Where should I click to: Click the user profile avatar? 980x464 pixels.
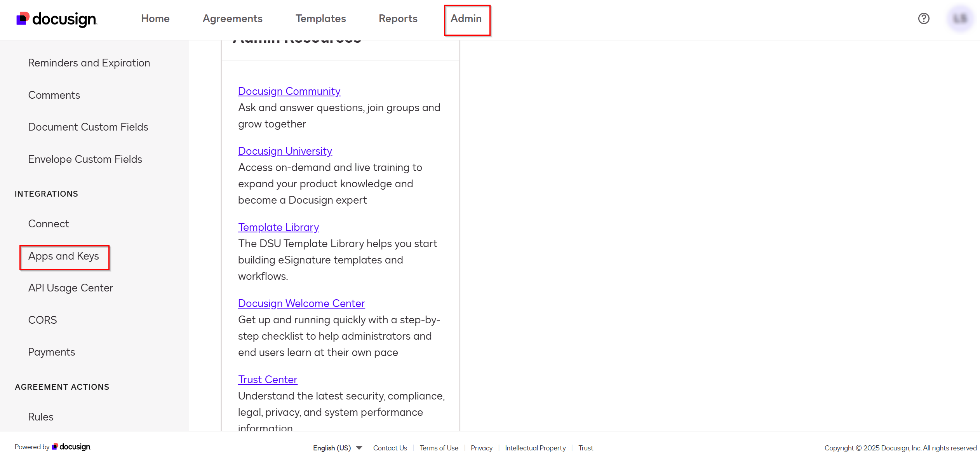coord(960,18)
